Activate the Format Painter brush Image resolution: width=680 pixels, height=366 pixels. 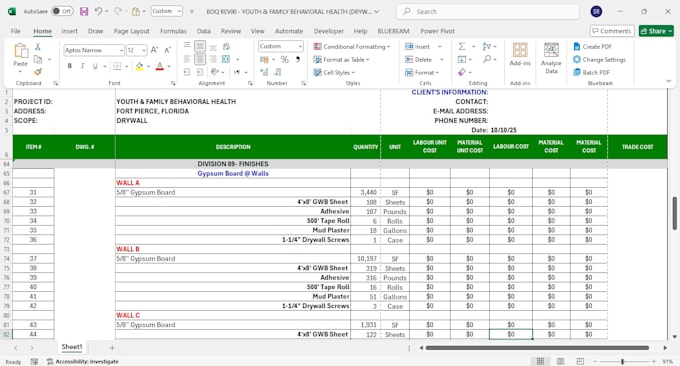click(38, 72)
